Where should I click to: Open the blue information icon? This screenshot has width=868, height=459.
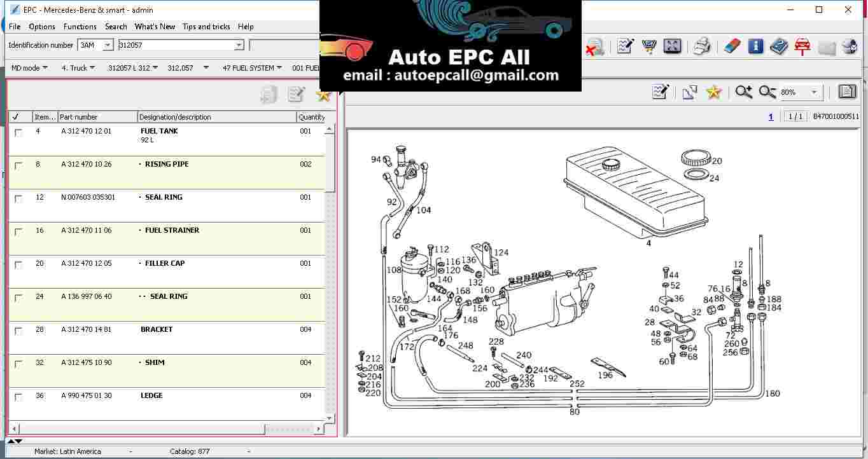tap(755, 46)
